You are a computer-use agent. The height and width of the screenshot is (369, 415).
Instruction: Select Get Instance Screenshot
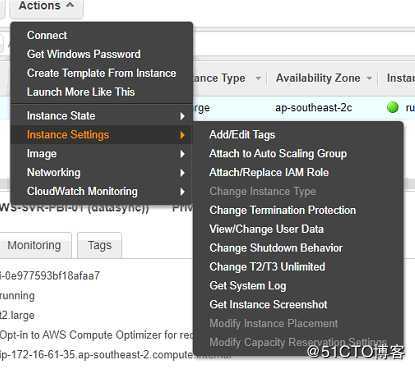(268, 304)
